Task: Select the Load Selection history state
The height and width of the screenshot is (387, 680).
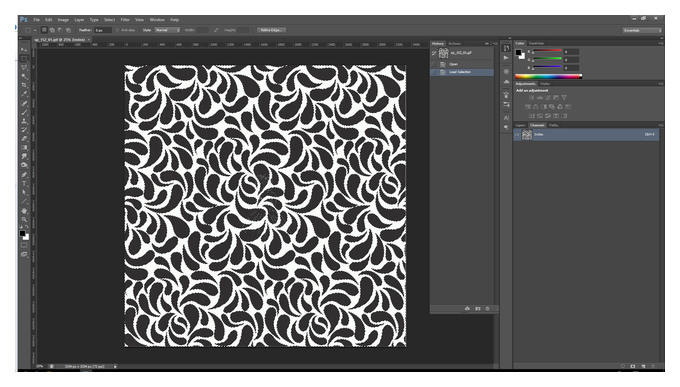Action: click(462, 72)
